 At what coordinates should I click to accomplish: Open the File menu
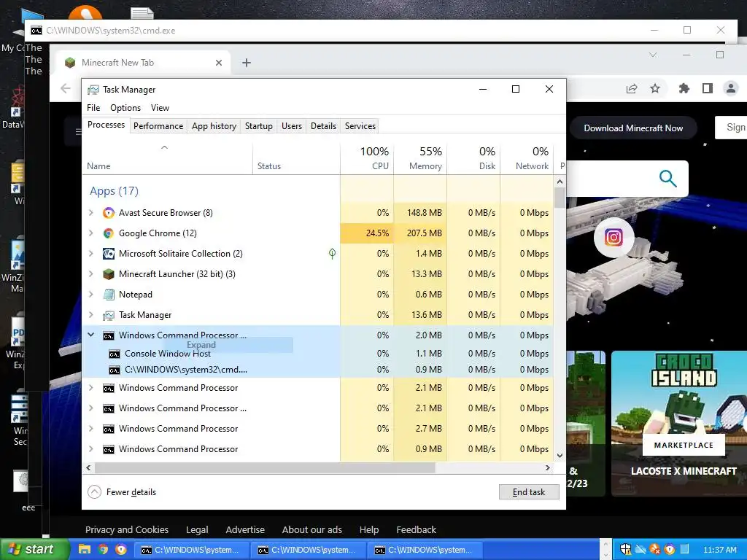click(93, 108)
